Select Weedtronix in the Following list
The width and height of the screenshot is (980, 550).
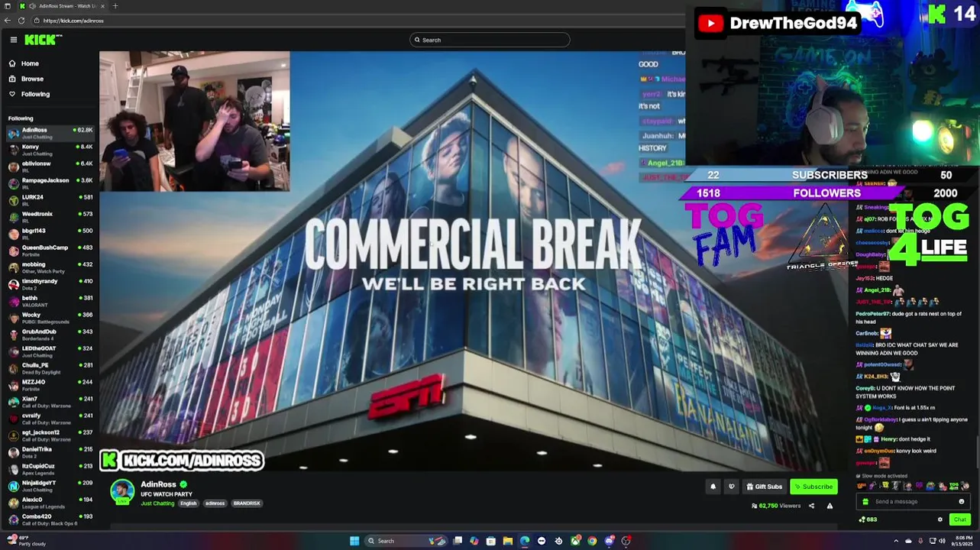coord(50,217)
